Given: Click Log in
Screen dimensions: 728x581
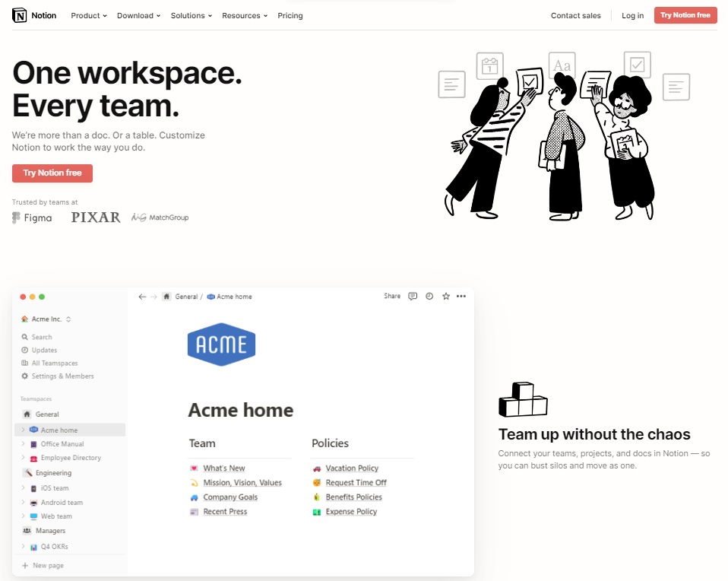Looking at the screenshot, I should [633, 15].
